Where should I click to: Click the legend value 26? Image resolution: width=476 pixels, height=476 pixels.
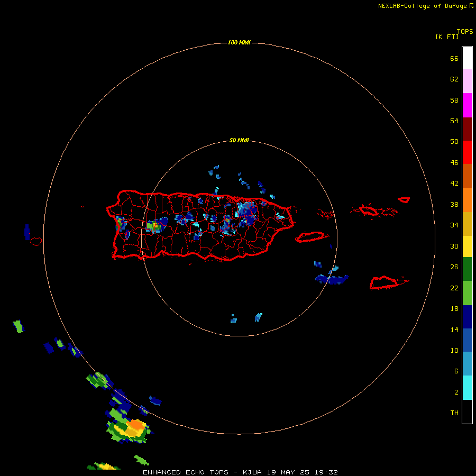click(x=454, y=267)
